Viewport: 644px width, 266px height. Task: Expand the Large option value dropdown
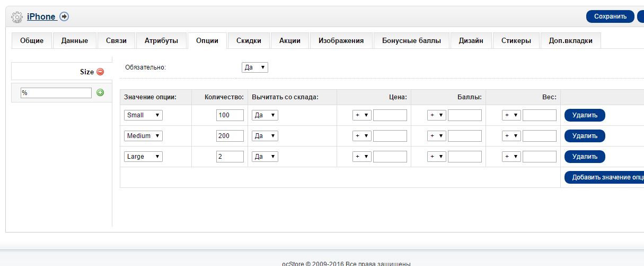pyautogui.click(x=143, y=157)
